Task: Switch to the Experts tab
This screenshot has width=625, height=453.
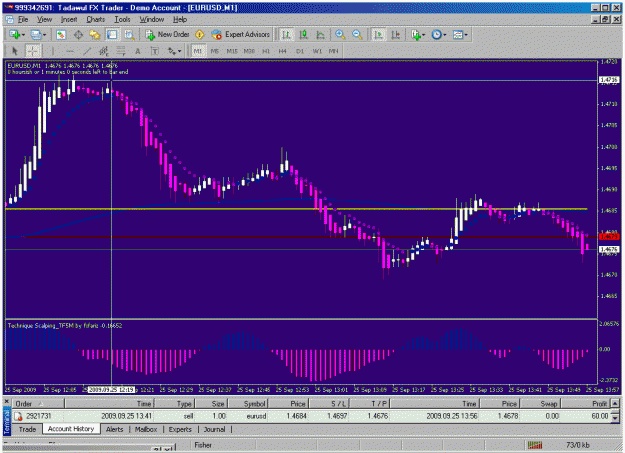Action: (x=180, y=429)
